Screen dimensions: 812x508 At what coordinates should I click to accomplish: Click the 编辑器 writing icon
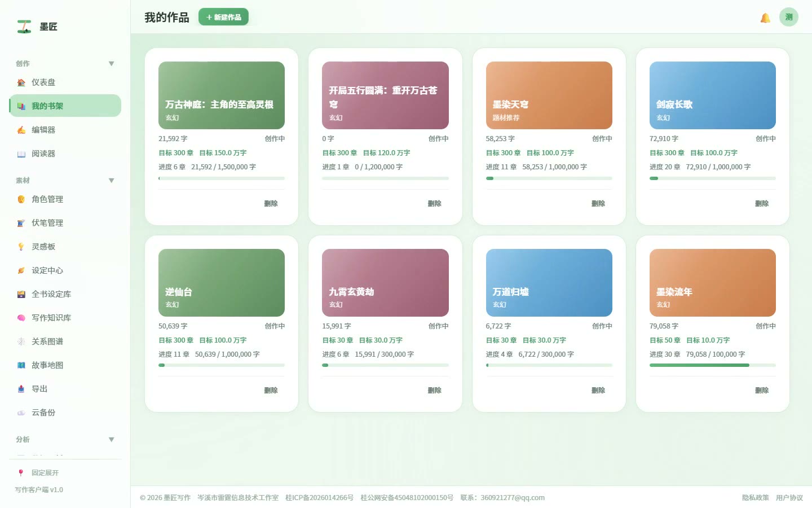tap(21, 130)
